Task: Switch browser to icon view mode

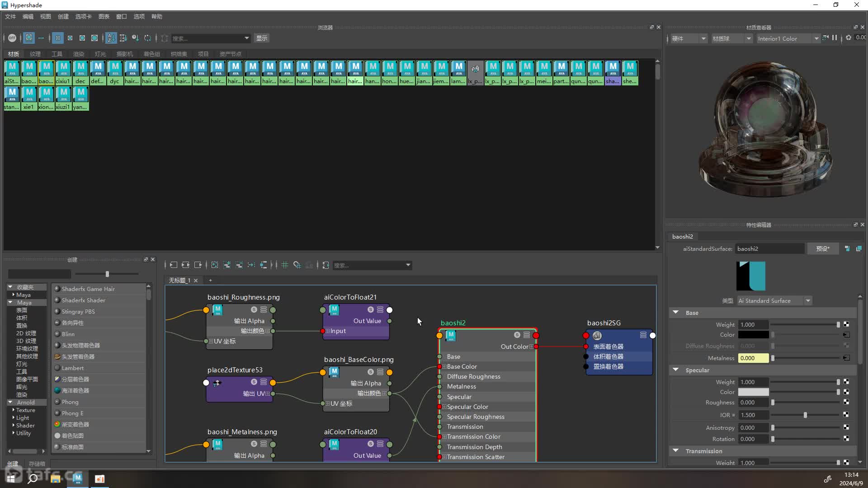Action: click(29, 38)
